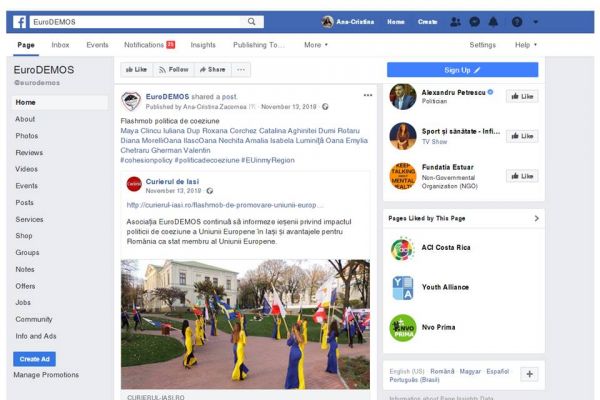Image resolution: width=600 pixels, height=400 pixels.
Task: Switch to the Events tab in top bar
Action: [x=97, y=45]
